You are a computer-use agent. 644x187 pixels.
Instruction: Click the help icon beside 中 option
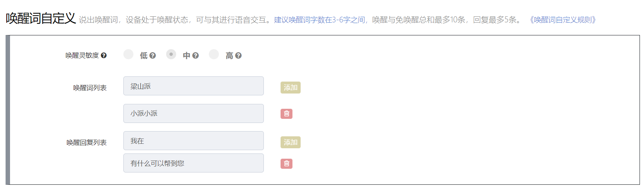pos(195,56)
